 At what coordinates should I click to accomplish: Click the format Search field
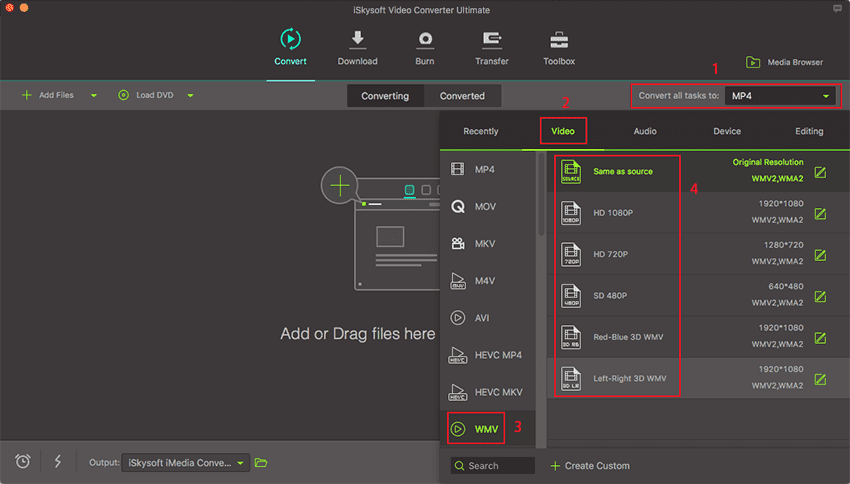tap(493, 466)
